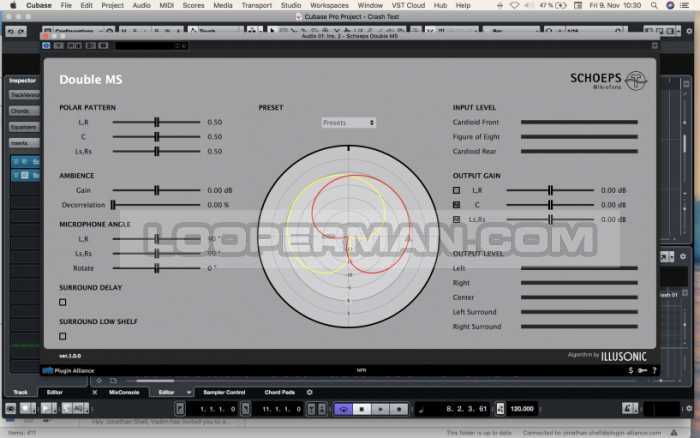Open the Presets dropdown
This screenshot has height=438, width=700.
coord(348,122)
